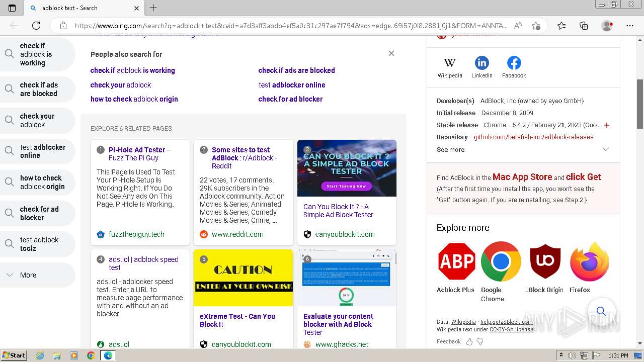The height and width of the screenshot is (362, 644).
Task: Open ads.lol adblock speed test result
Action: click(x=143, y=263)
